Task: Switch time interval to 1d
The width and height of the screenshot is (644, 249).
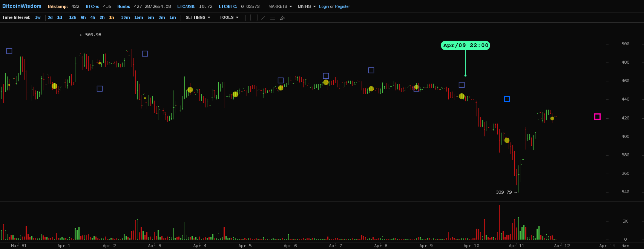Action: pos(60,18)
